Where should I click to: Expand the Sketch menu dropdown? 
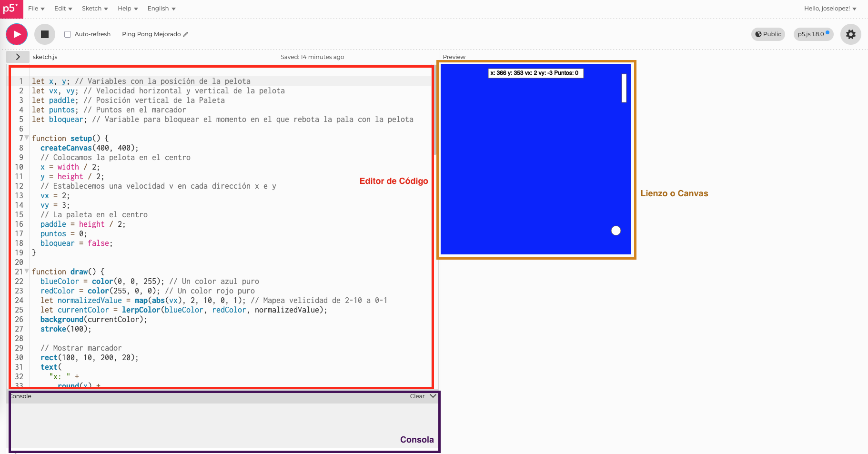click(95, 9)
